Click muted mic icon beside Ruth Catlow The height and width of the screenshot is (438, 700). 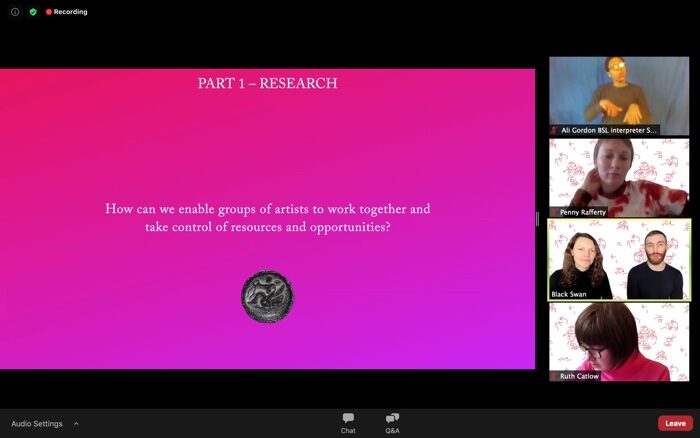555,377
